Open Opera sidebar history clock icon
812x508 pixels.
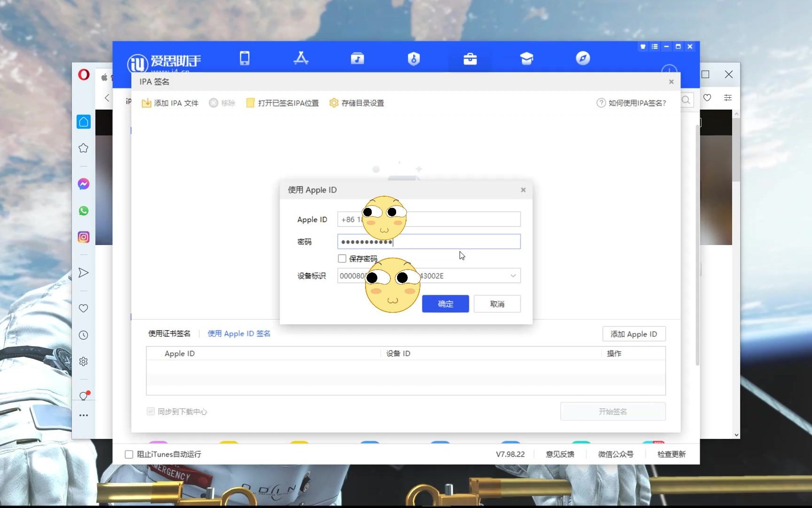tap(84, 335)
